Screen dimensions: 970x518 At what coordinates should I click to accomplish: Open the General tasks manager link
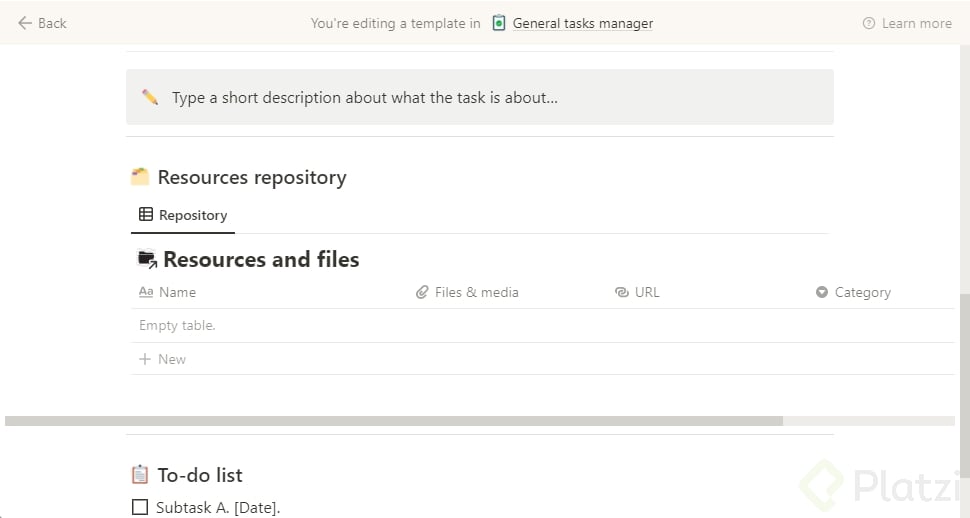[582, 23]
